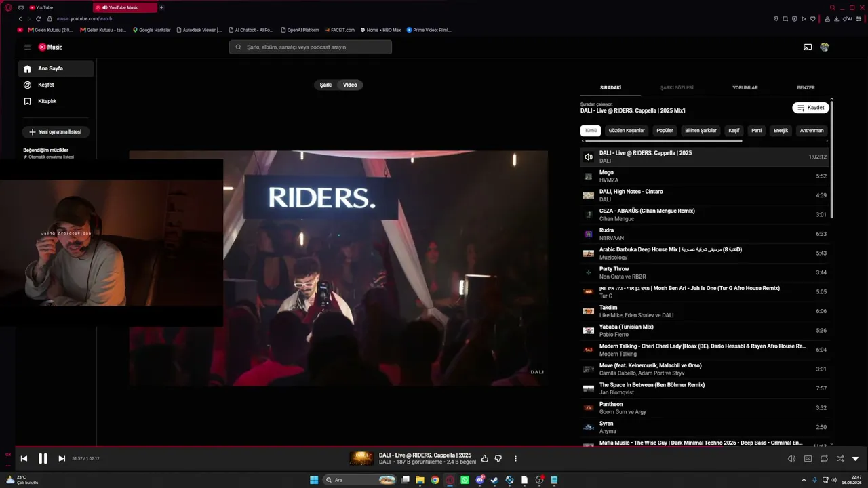
Task: Open the three-dot song options menu
Action: pos(515,459)
